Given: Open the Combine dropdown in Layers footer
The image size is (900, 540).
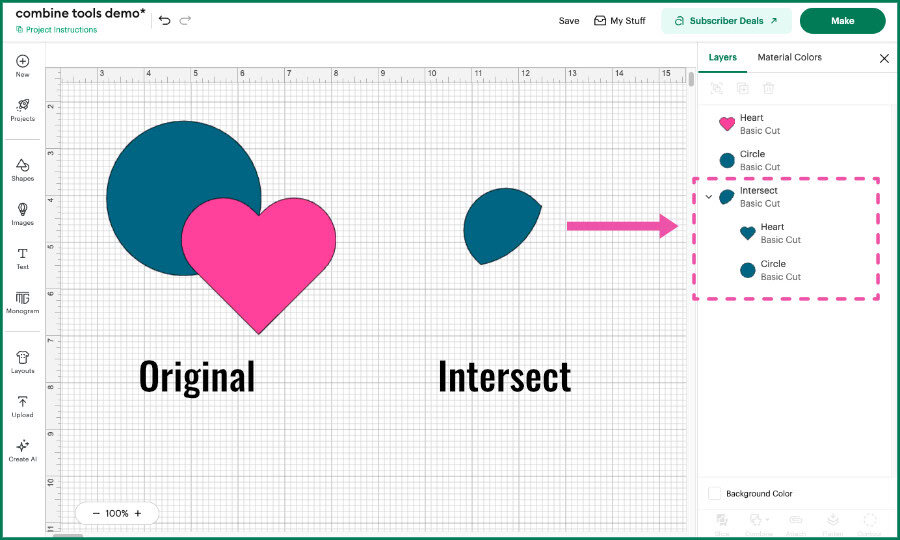Looking at the screenshot, I should pyautogui.click(x=759, y=524).
